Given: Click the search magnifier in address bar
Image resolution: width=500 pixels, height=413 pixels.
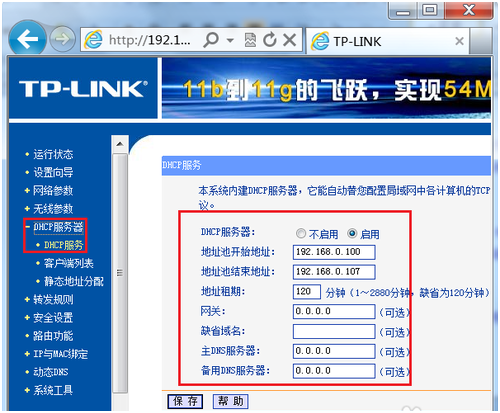Looking at the screenshot, I should pos(211,40).
